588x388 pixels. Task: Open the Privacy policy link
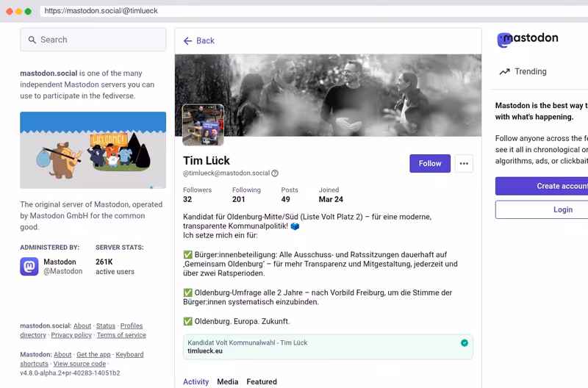click(x=71, y=335)
